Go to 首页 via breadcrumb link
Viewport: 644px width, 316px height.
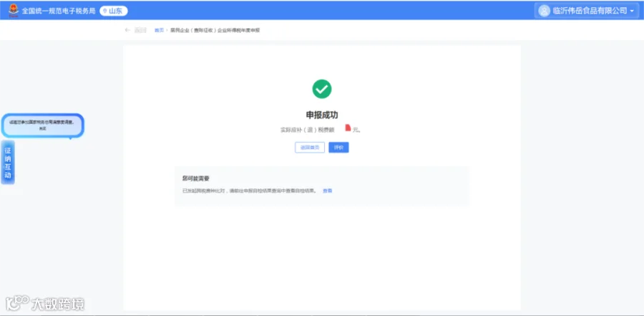159,30
